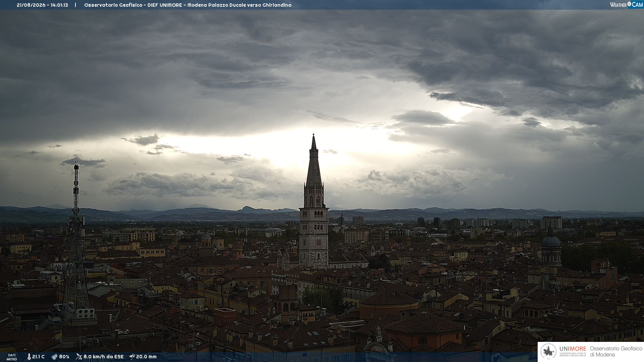Click the Ghirlandina tower spire in the image
This screenshot has width=644, height=362.
(314, 161)
